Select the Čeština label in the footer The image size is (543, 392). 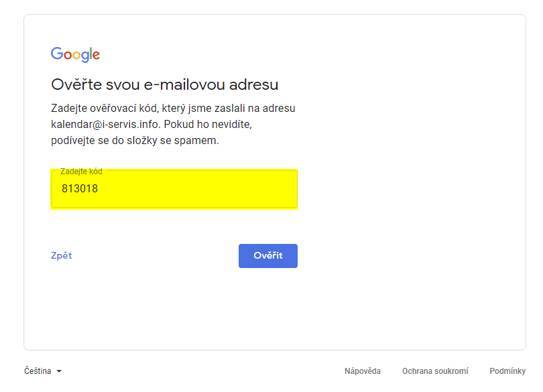coord(38,371)
